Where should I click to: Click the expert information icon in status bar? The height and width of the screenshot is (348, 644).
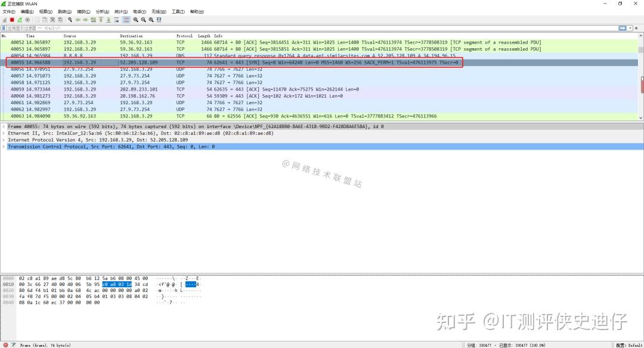[x=5, y=344]
